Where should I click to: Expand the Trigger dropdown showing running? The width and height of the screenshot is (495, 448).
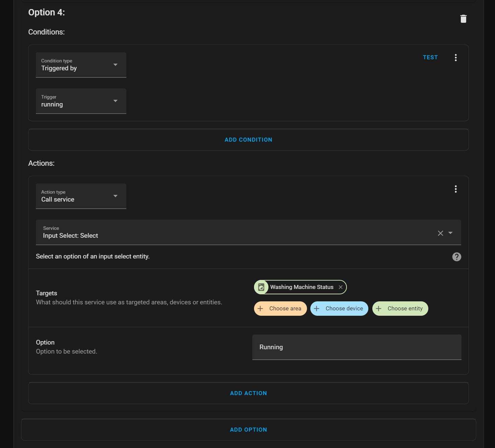point(81,101)
